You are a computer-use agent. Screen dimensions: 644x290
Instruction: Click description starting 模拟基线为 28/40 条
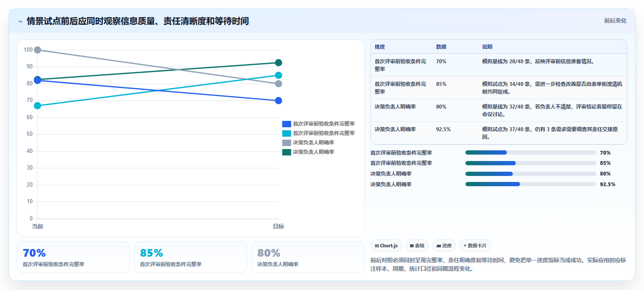tap(538, 62)
